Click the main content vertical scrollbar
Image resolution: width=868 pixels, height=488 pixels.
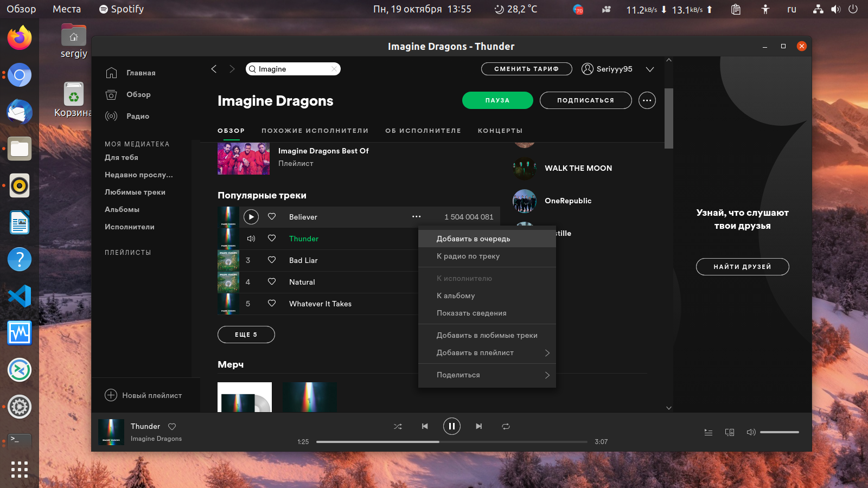pyautogui.click(x=669, y=118)
